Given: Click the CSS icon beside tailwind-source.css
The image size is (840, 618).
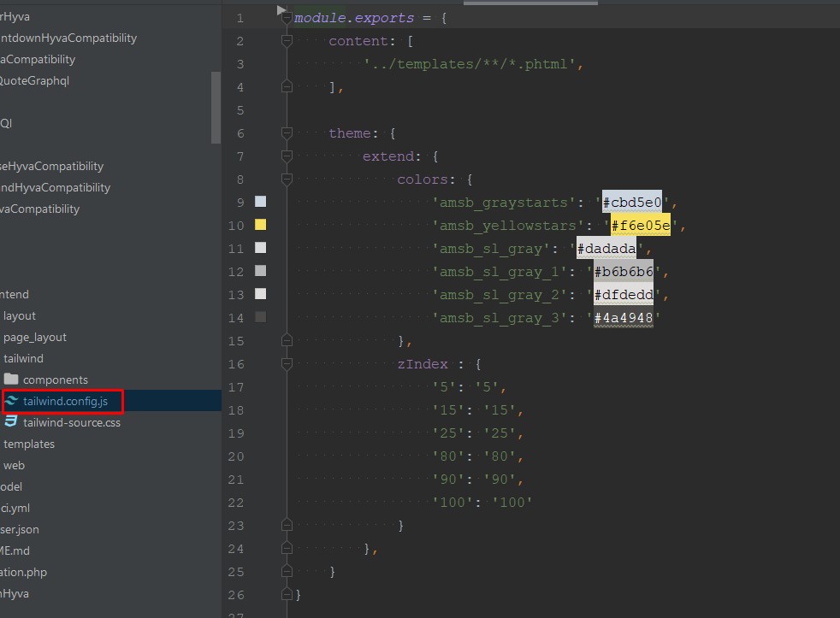Looking at the screenshot, I should pyautogui.click(x=11, y=422).
